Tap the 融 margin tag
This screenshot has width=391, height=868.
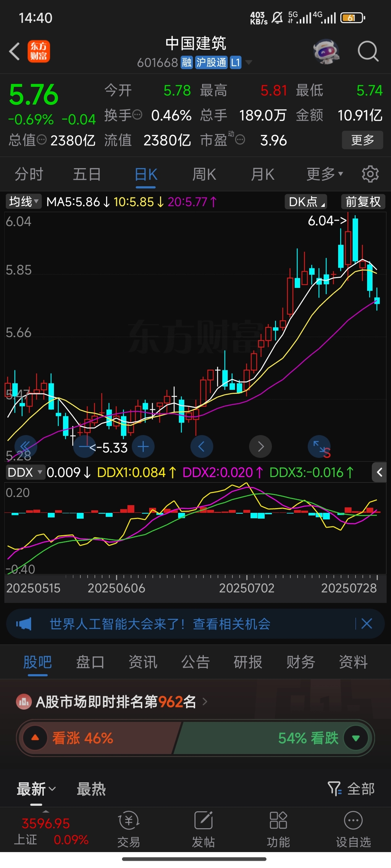(187, 63)
